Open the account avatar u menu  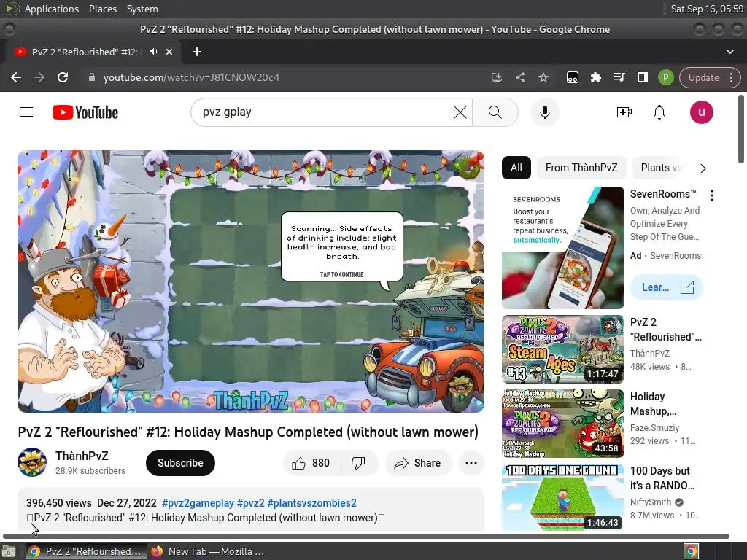[x=701, y=112]
